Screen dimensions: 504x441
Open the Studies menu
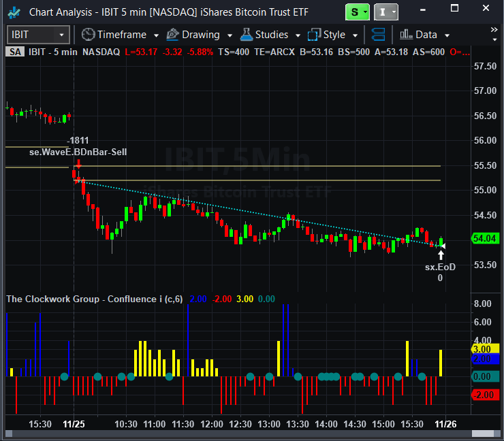272,34
